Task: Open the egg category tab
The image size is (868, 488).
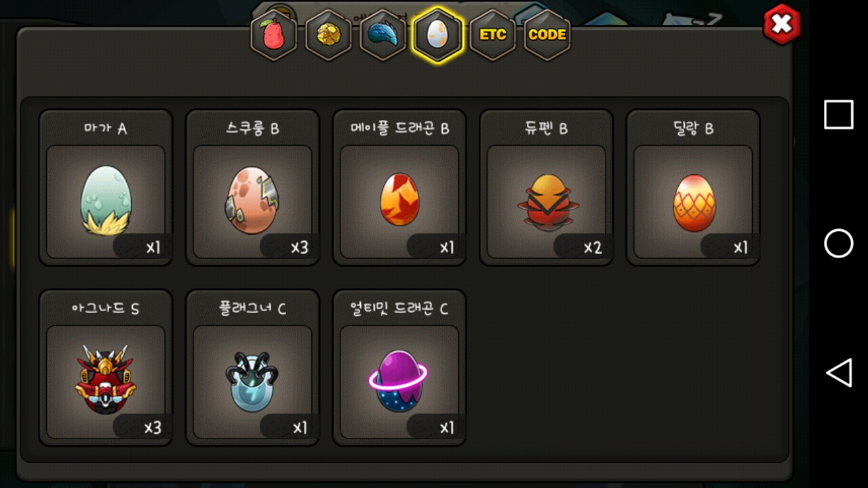Action: tap(437, 35)
